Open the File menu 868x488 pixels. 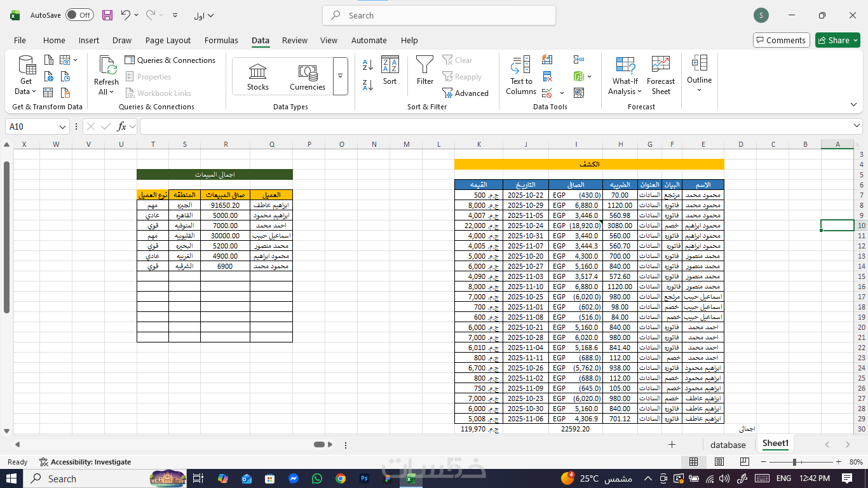(x=20, y=40)
